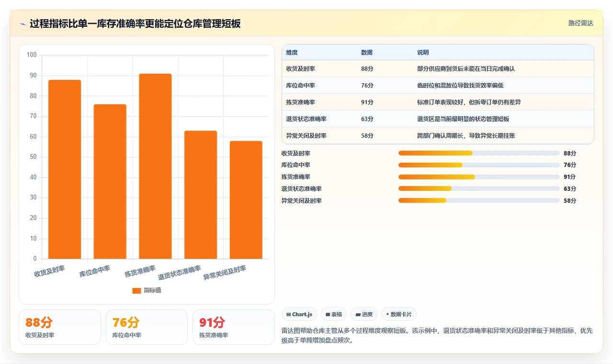Click description 临时位和混放位导致找货效率偏低

[x=460, y=86]
